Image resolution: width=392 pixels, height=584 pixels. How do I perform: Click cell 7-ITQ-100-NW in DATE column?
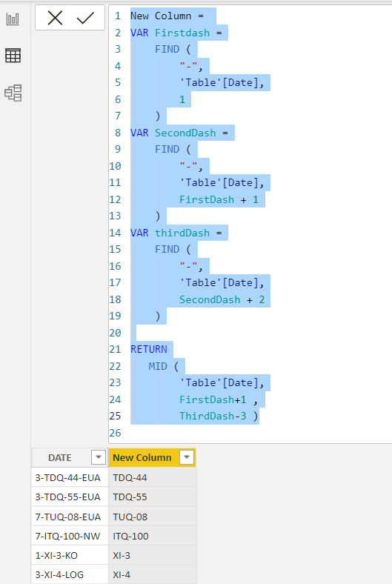[x=70, y=536]
